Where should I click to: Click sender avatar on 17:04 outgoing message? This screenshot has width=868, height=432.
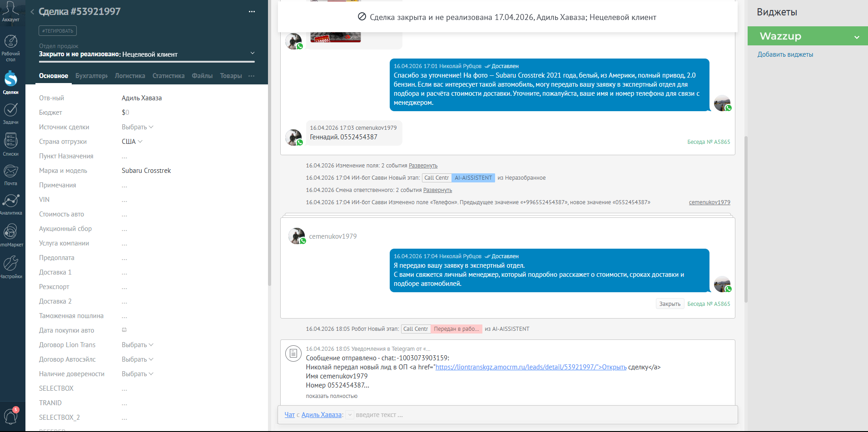coord(722,284)
